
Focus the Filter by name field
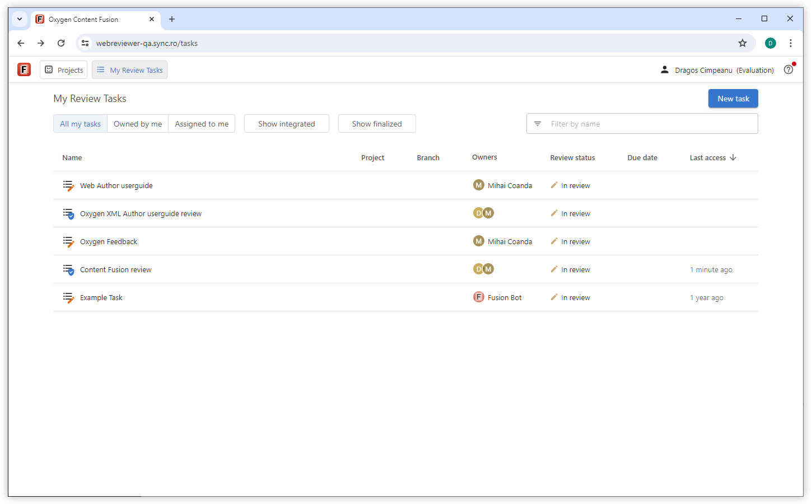pos(642,124)
